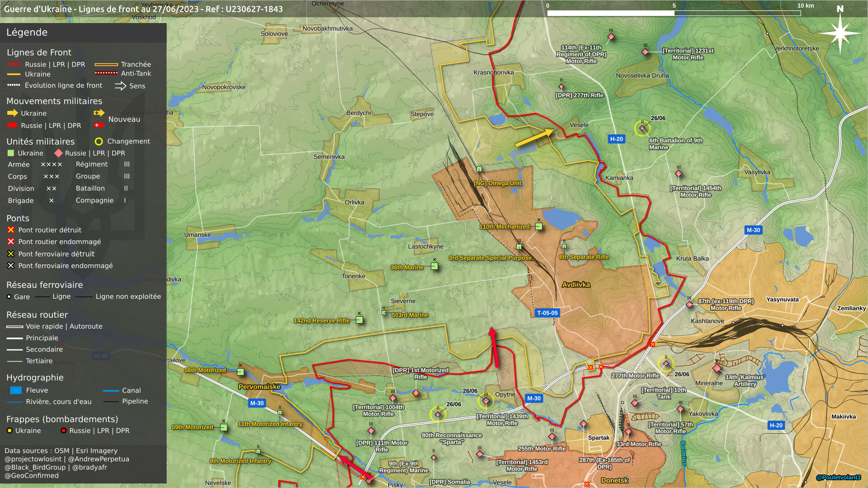The height and width of the screenshot is (488, 868).
Task: Click the Avdiivka city label
Action: [576, 285]
